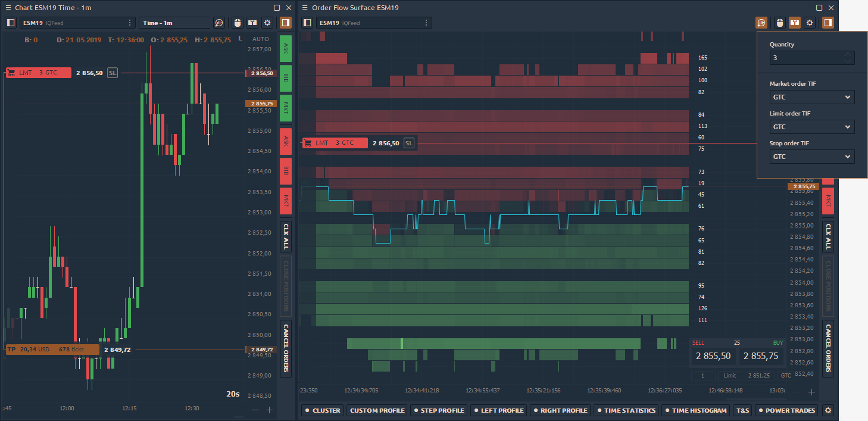
Task: Select the mouse trading icon on the chart toolbar
Action: (237, 23)
